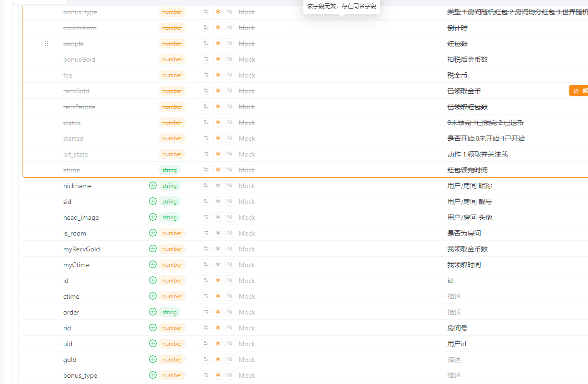Click the plus icon beside myCtime
588x384 pixels.
tap(153, 264)
